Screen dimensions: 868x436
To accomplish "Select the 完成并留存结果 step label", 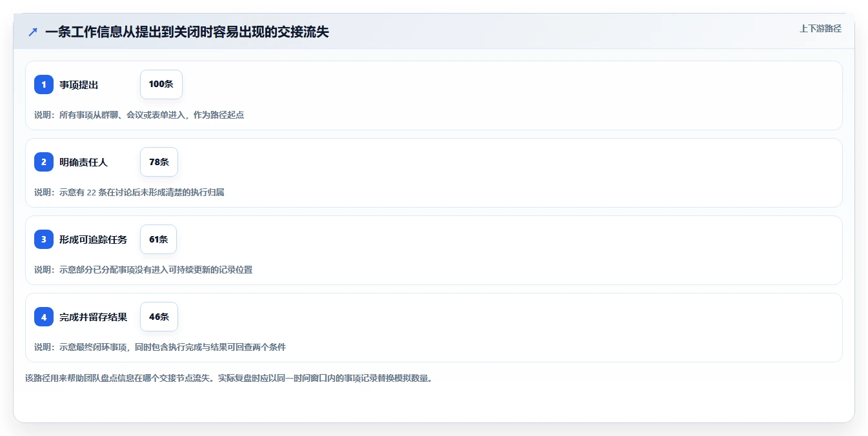I will (x=93, y=317).
